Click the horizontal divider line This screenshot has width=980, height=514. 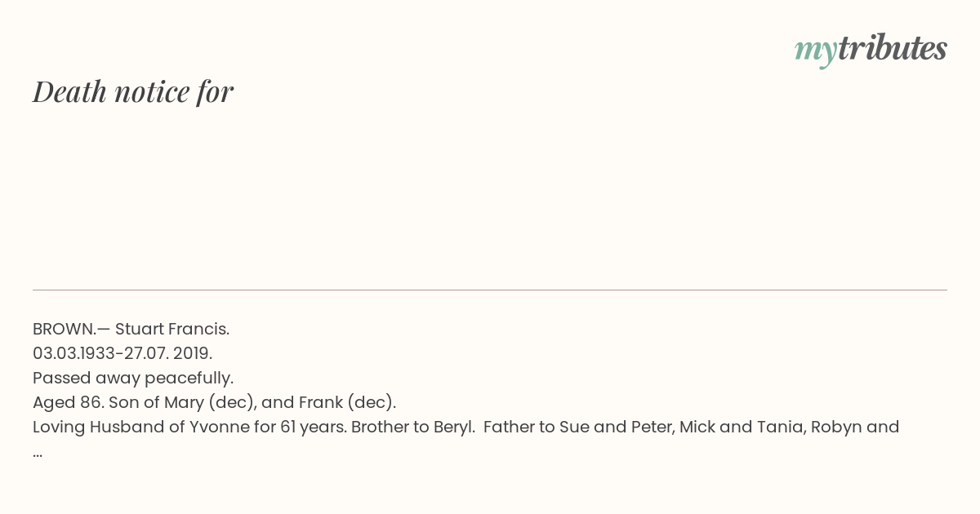(490, 290)
